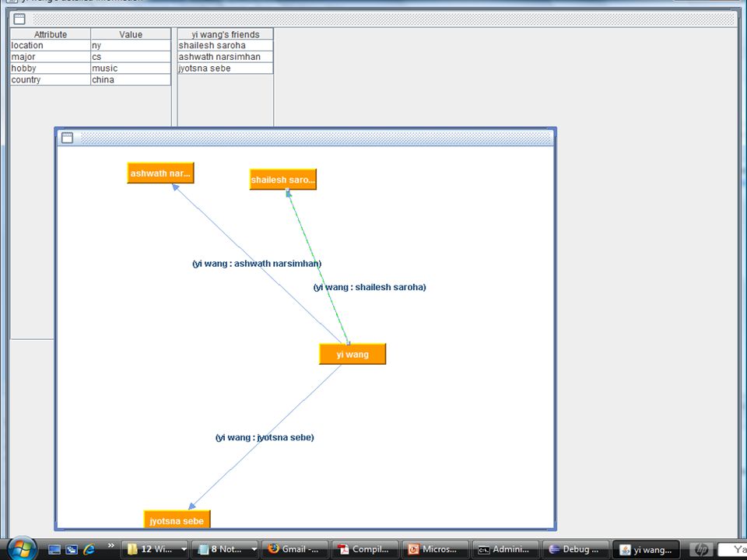Select the 'major' attribute cell
This screenshot has height=560, width=747.
click(x=51, y=57)
